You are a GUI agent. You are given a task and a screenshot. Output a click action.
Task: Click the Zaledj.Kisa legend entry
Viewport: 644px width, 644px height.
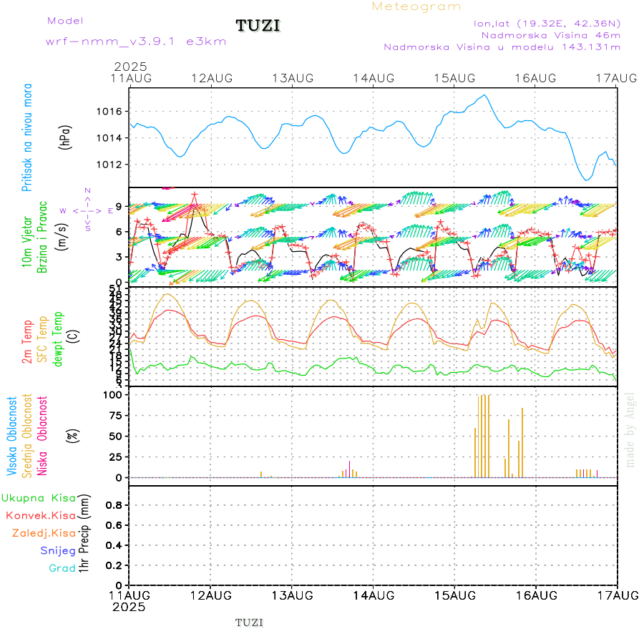tap(44, 532)
